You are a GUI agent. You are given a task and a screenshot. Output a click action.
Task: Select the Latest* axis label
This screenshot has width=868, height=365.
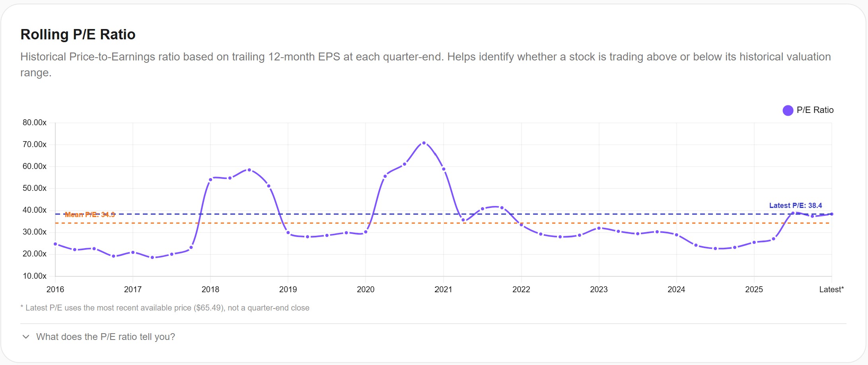[x=831, y=289]
